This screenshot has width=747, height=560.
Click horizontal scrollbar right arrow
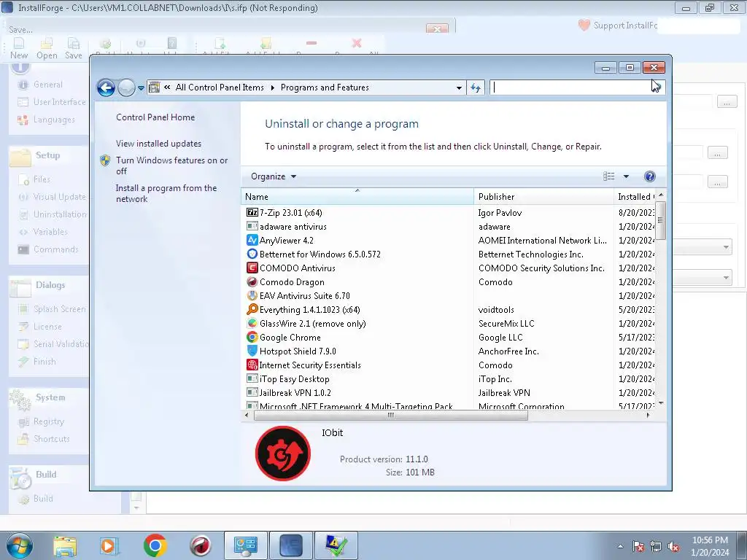pos(648,415)
